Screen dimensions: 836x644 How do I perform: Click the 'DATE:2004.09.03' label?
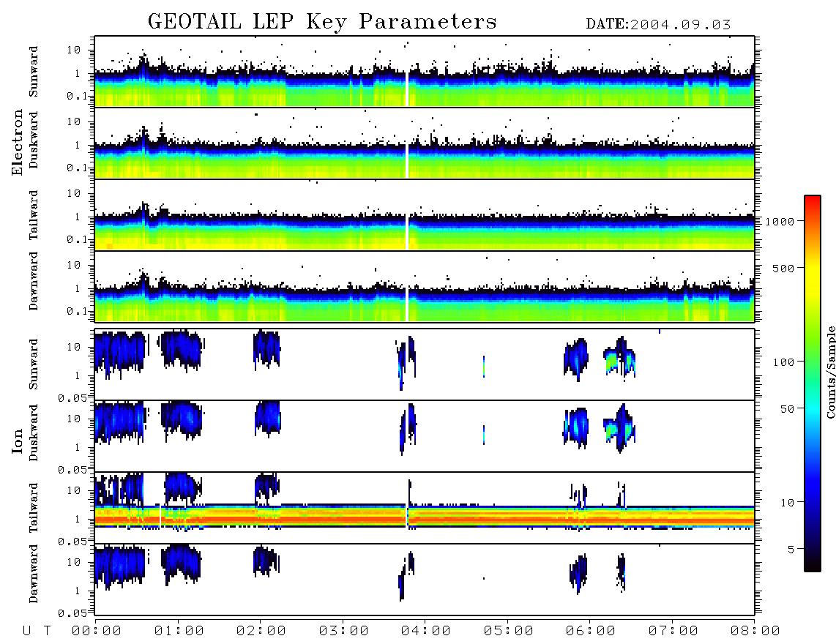(x=658, y=25)
